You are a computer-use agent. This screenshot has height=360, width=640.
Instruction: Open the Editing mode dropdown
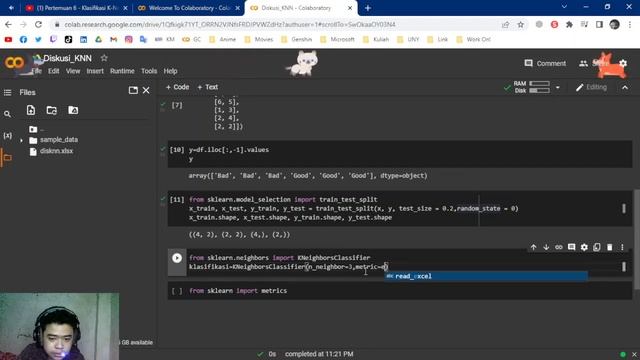(591, 87)
